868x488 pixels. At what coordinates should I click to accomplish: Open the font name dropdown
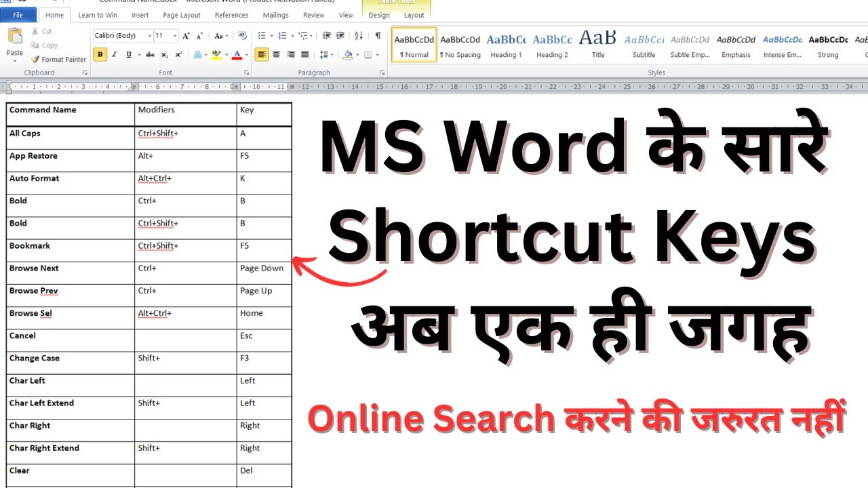point(150,36)
